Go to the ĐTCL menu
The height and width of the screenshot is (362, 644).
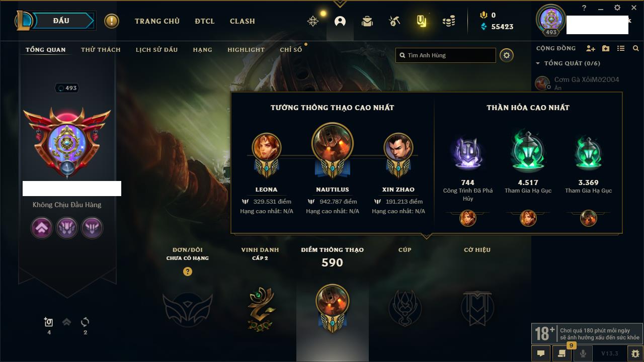pyautogui.click(x=205, y=21)
